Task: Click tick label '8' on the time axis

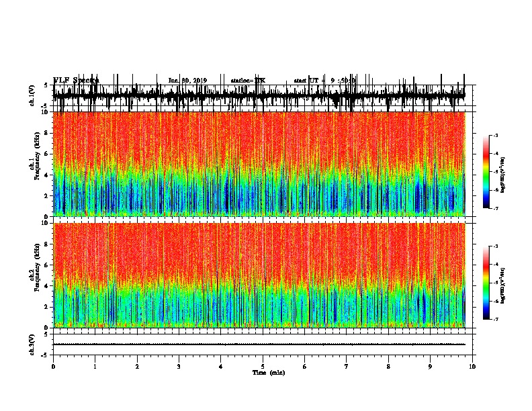Action: tap(388, 367)
